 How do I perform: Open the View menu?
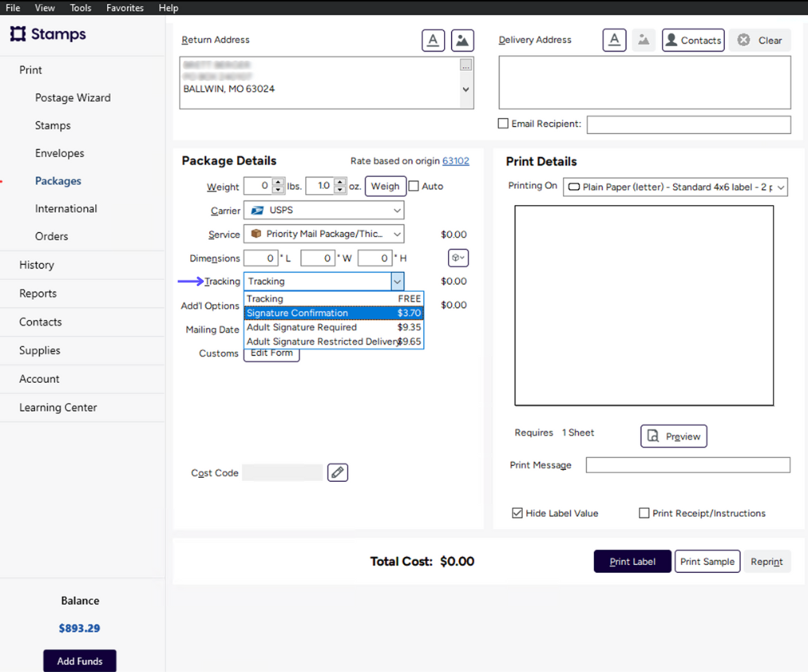click(x=45, y=8)
